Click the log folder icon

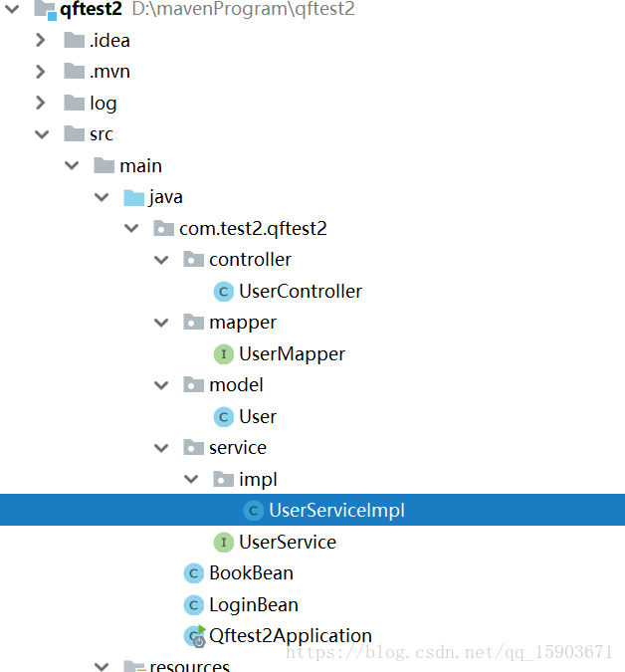pos(74,103)
